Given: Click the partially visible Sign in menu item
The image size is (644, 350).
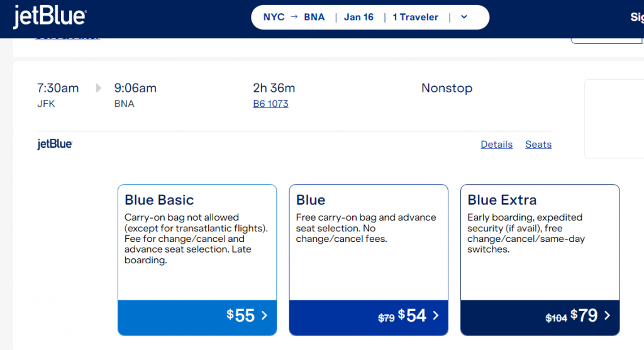Looking at the screenshot, I should click(636, 18).
